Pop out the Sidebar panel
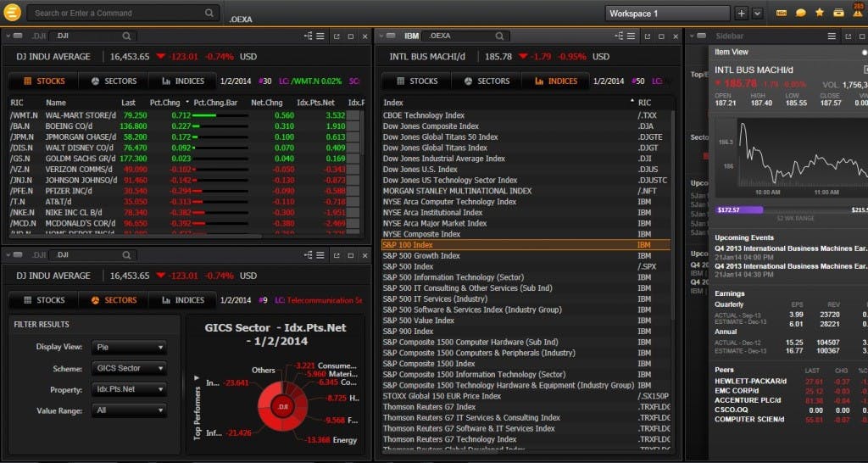This screenshot has height=463, width=868. (x=848, y=36)
